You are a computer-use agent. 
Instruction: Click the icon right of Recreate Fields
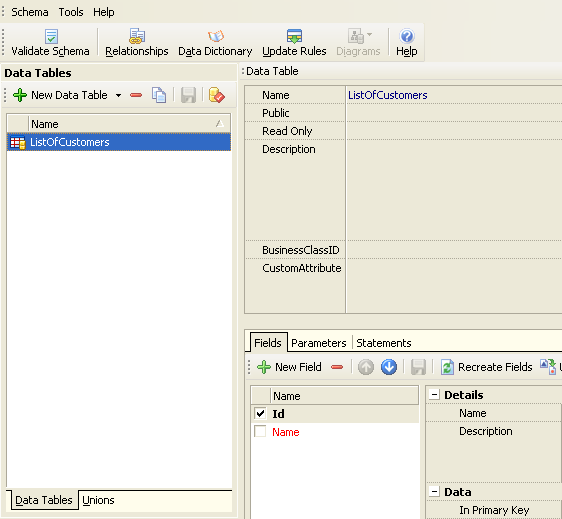pos(548,367)
